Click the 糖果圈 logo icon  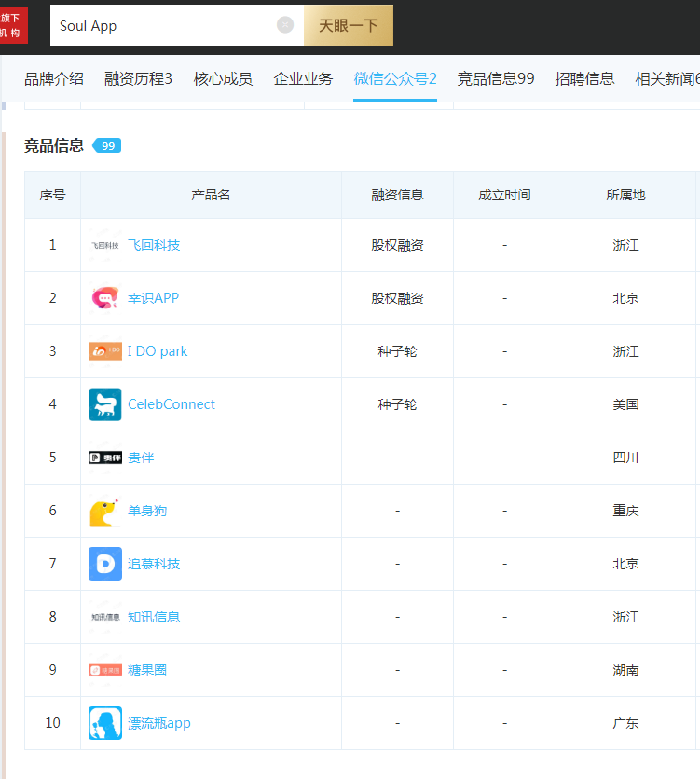click(x=104, y=670)
